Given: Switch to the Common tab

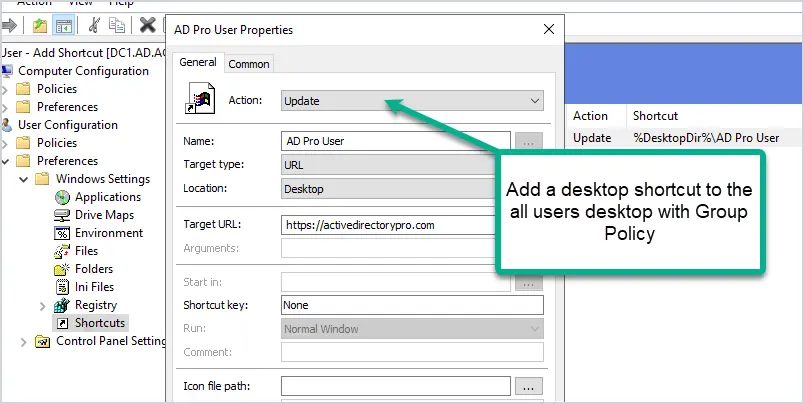Looking at the screenshot, I should [x=249, y=64].
